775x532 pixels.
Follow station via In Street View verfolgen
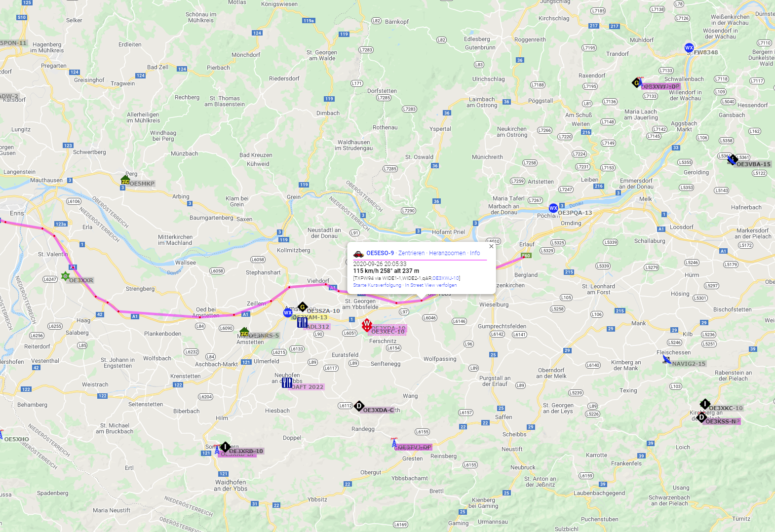pos(431,285)
